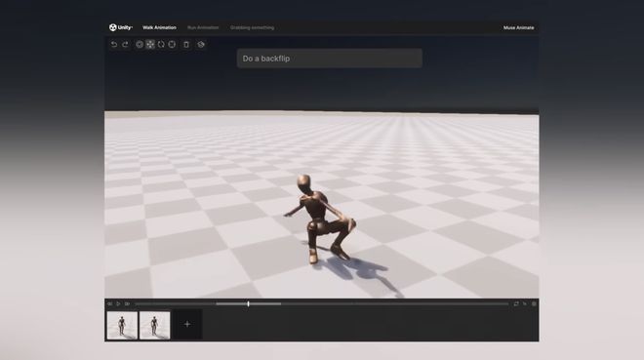Image resolution: width=644 pixels, height=360 pixels.
Task: Switch to the Run Animation tab
Action: tap(203, 27)
